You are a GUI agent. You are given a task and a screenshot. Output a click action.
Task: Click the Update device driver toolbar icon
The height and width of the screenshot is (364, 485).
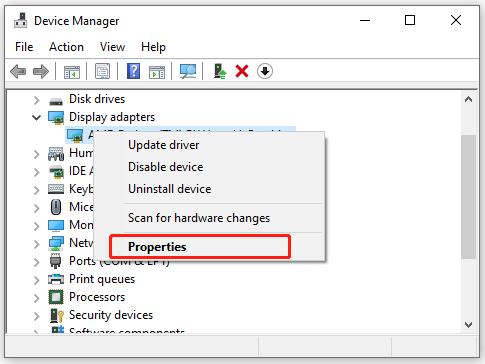(220, 71)
